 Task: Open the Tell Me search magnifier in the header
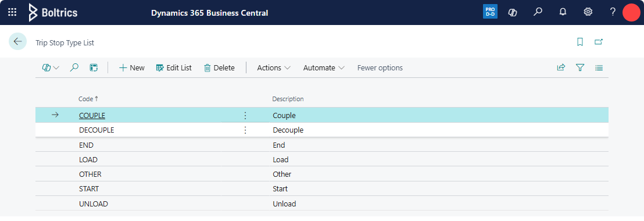click(538, 12)
